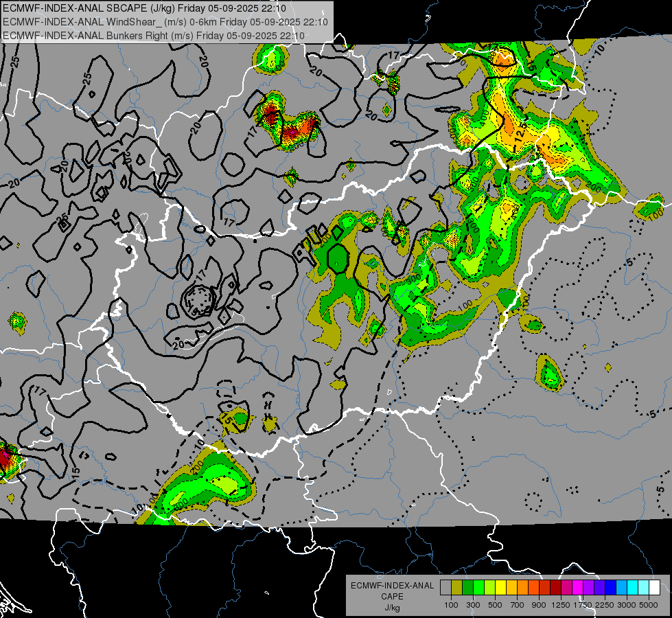
Task: Click the 700 tick label in the legend
Action: pyautogui.click(x=518, y=605)
